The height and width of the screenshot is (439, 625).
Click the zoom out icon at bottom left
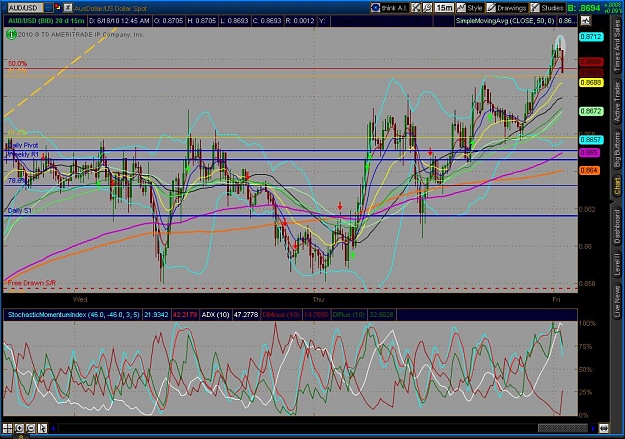point(31,428)
